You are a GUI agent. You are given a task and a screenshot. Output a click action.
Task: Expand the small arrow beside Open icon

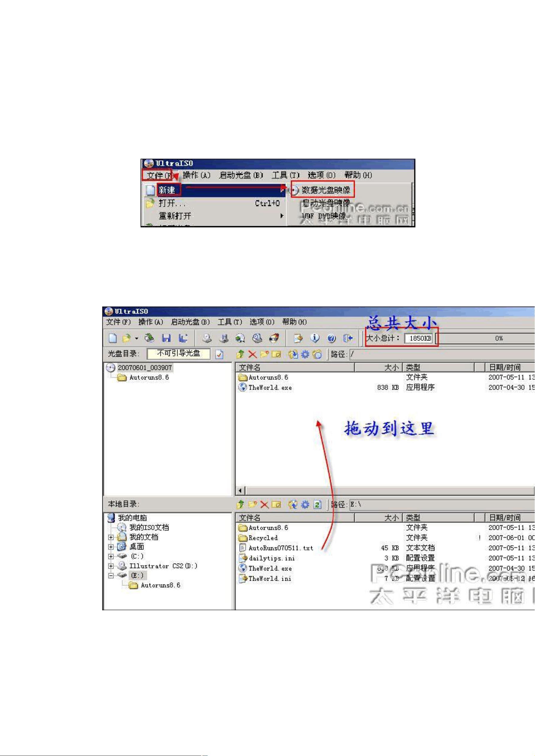(137, 338)
